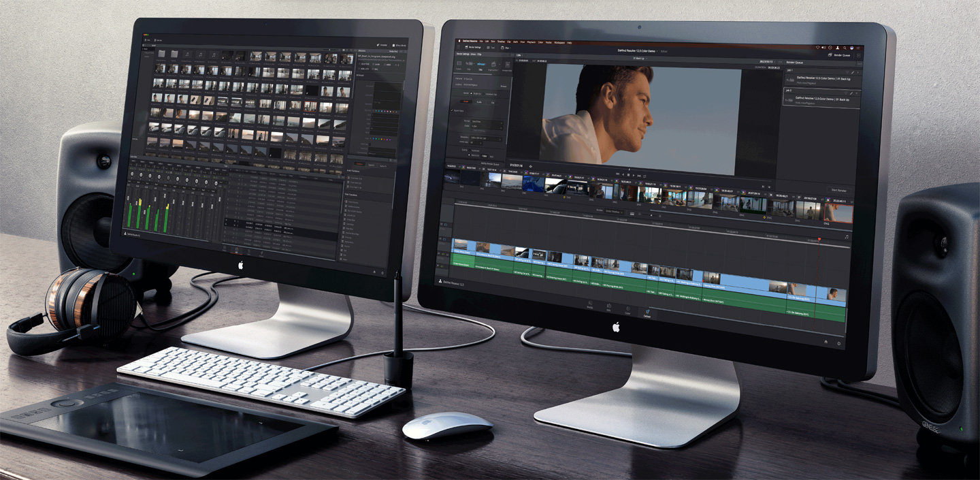This screenshot has width=980, height=480.
Task: Click the stop button under the viewer
Action: coord(630,175)
